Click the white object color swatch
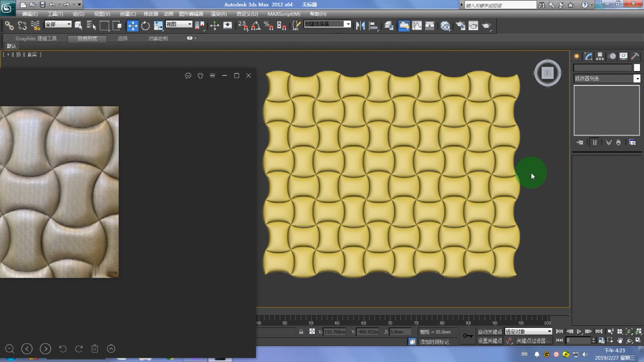This screenshot has width=644, height=362. click(x=637, y=68)
